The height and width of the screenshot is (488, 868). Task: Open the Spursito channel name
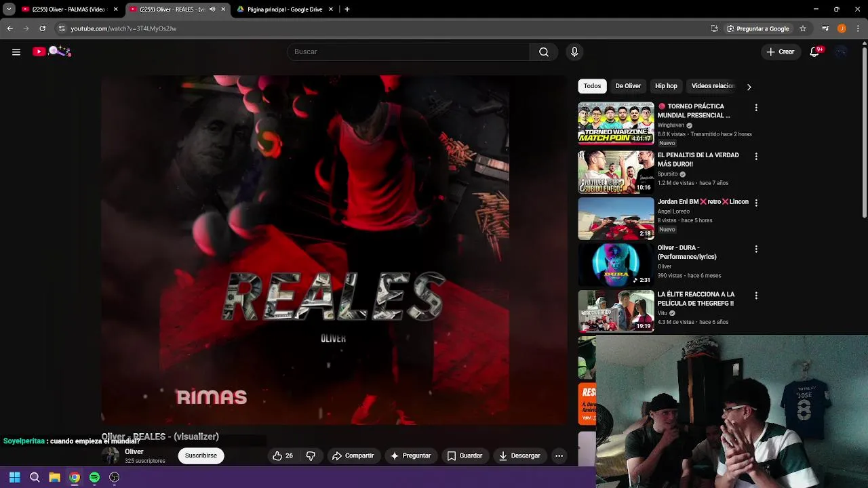coord(667,174)
